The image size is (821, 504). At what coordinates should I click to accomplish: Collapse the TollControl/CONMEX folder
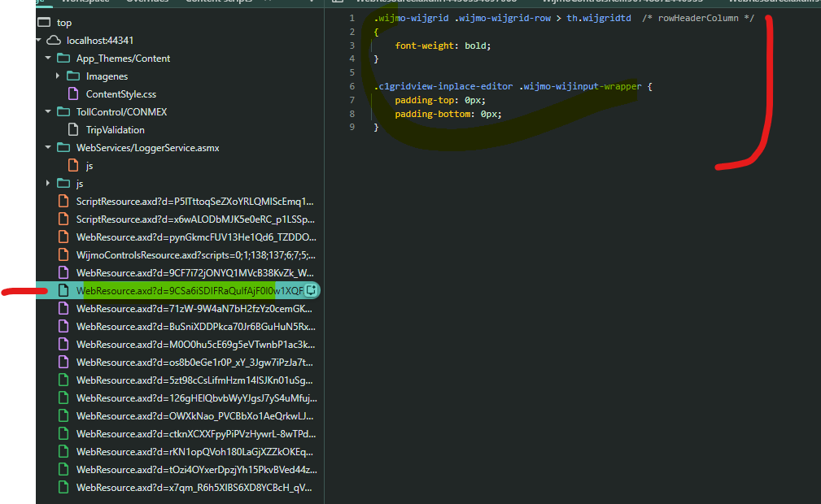[48, 111]
